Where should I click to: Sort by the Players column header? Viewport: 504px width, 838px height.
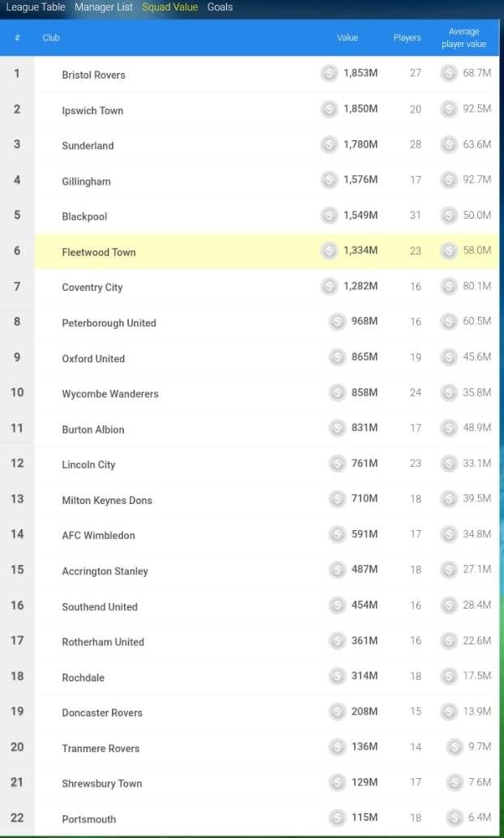point(408,38)
